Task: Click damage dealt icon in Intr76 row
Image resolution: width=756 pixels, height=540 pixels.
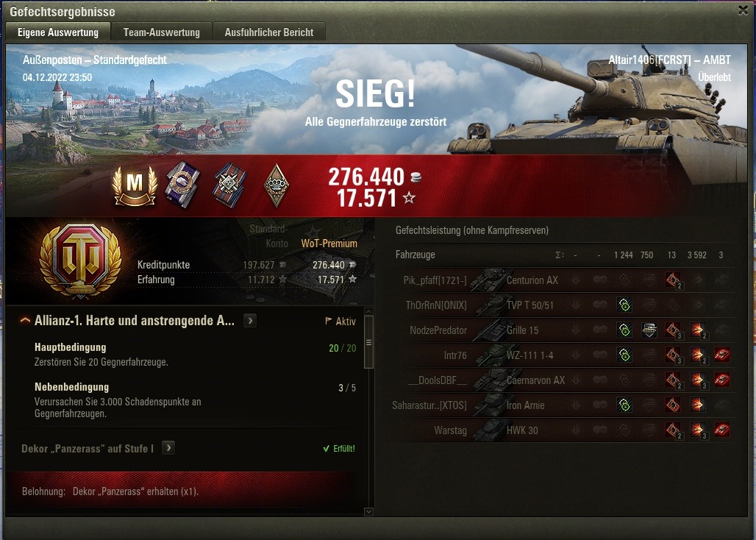Action: coord(697,355)
